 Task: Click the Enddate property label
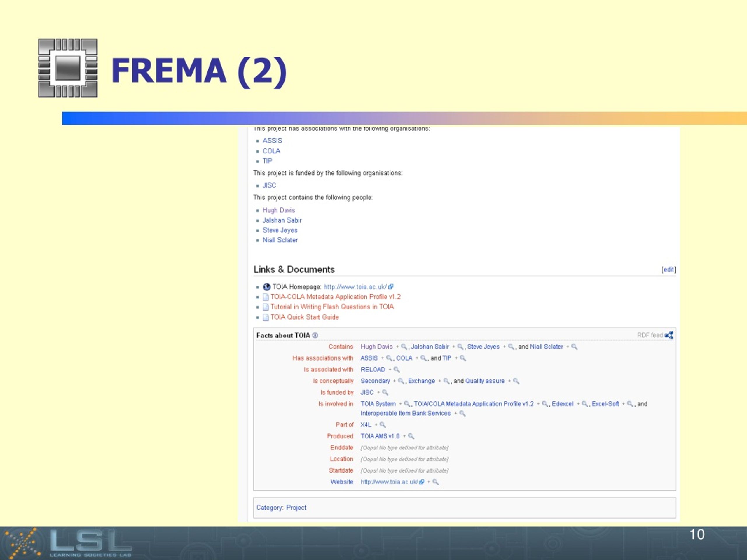tap(342, 448)
